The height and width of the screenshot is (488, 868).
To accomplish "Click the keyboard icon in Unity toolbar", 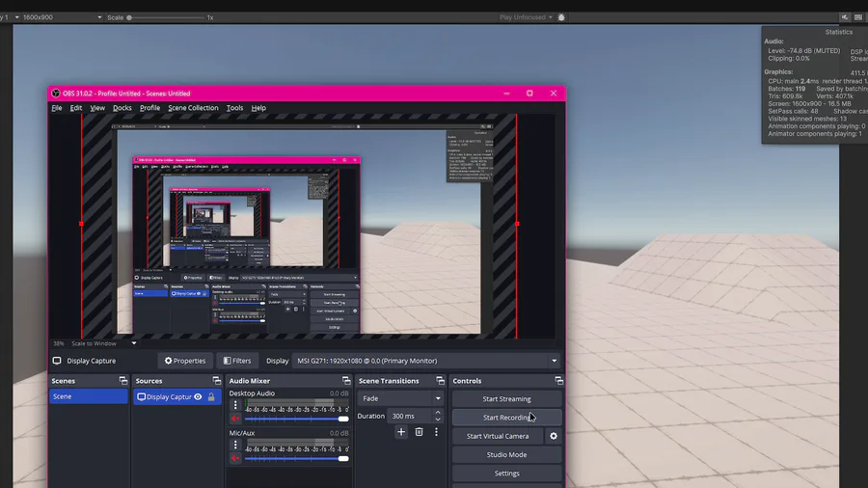I will (858, 17).
